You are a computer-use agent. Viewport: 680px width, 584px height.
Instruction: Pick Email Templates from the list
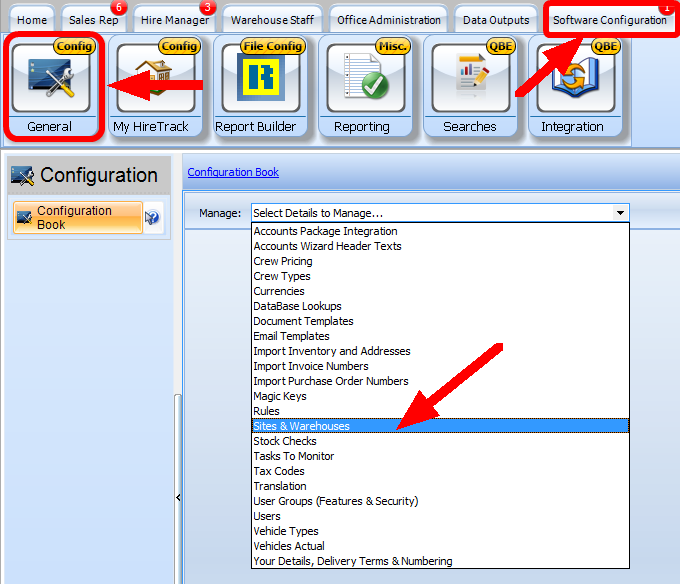pyautogui.click(x=291, y=336)
